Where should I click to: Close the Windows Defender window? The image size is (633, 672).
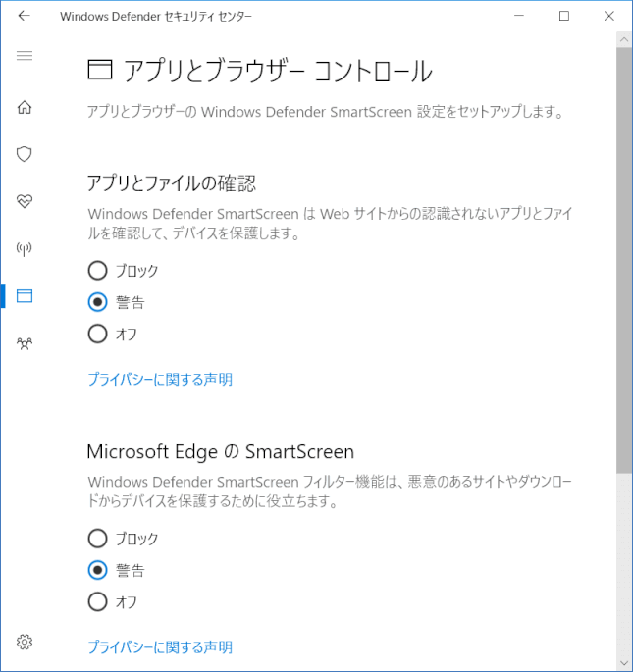(x=609, y=16)
